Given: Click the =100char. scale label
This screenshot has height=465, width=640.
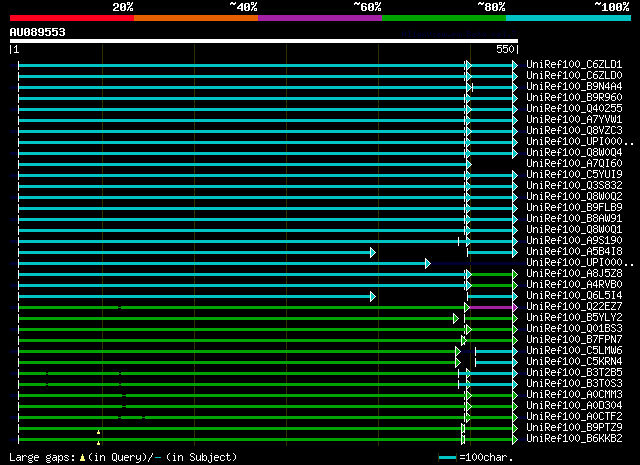Looking at the screenshot, I should coord(486,458).
